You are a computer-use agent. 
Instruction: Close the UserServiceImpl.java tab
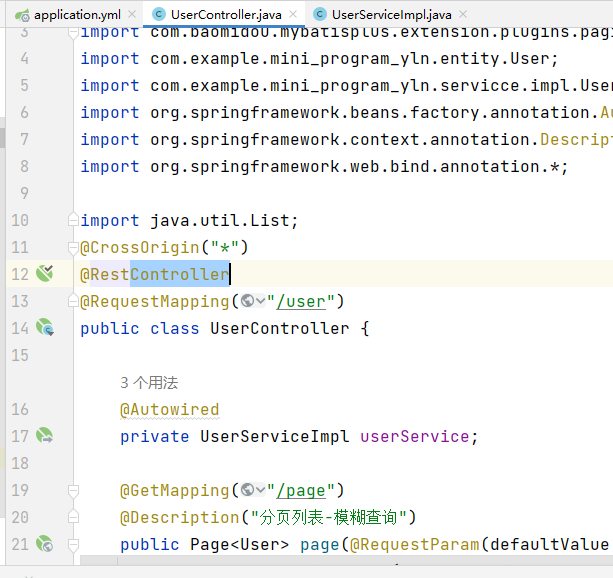click(463, 14)
